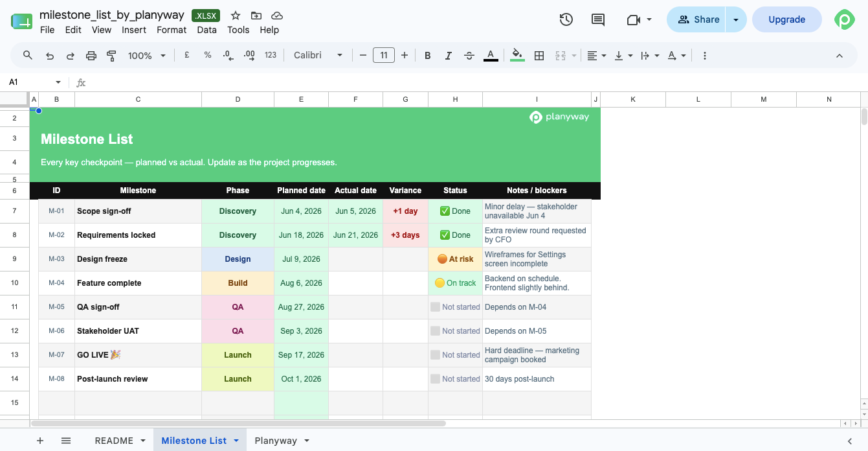Click the Share button
The width and height of the screenshot is (868, 451).
[x=696, y=19]
